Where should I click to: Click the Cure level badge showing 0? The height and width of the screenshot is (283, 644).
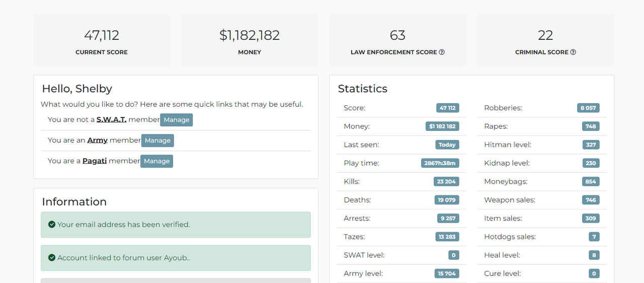(x=594, y=273)
